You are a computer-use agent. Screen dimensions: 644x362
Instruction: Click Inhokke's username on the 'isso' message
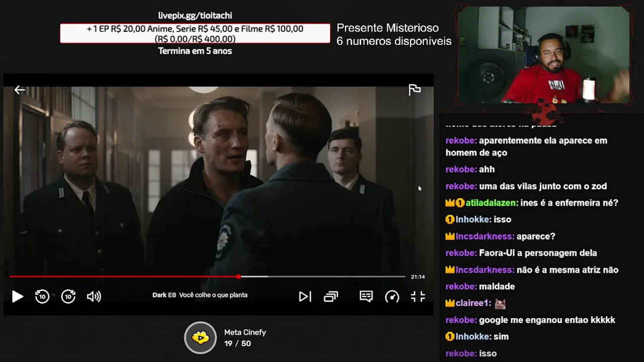(473, 219)
